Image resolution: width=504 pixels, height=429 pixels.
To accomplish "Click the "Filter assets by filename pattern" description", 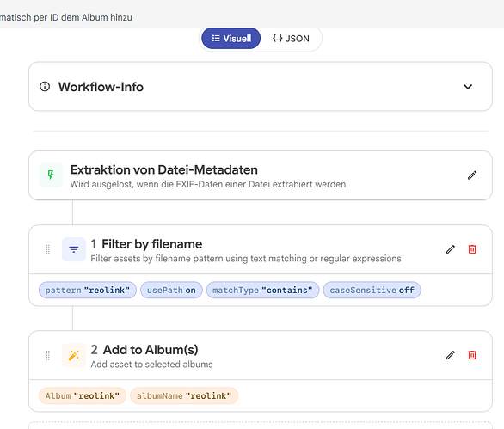I will (246, 259).
